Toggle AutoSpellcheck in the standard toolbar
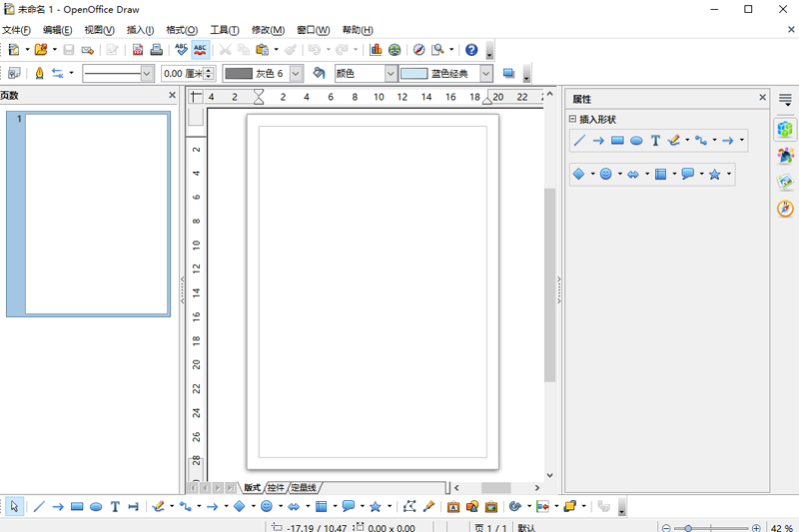Image resolution: width=799 pixels, height=532 pixels. click(200, 49)
